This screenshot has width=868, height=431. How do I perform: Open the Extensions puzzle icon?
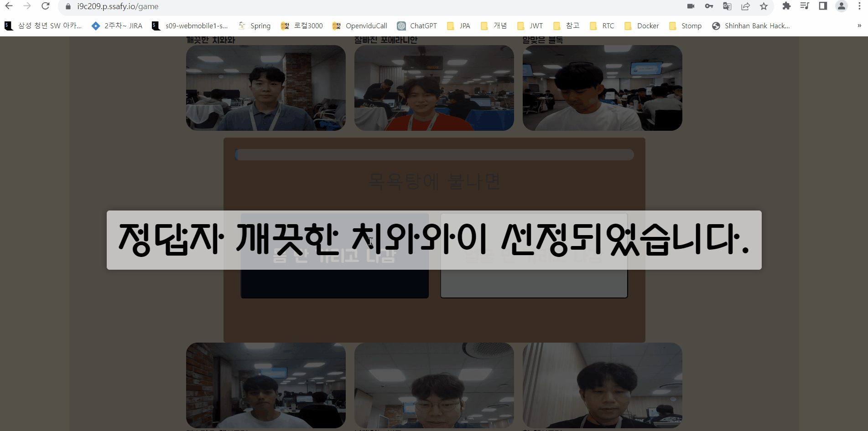coord(786,6)
